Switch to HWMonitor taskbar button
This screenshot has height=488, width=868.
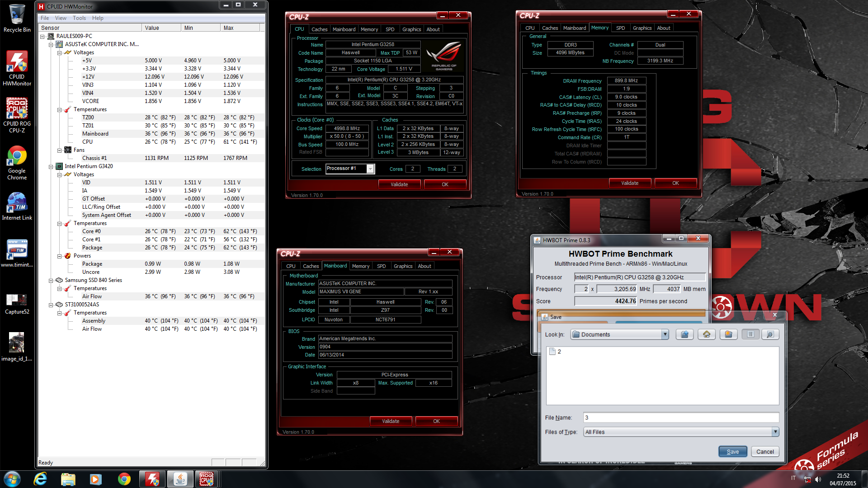pos(152,479)
